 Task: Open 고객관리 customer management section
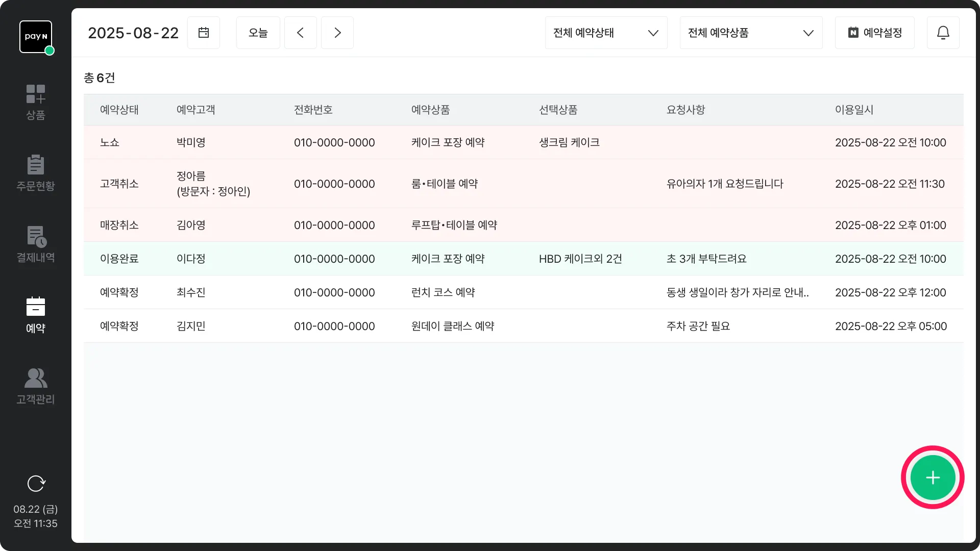pyautogui.click(x=36, y=386)
